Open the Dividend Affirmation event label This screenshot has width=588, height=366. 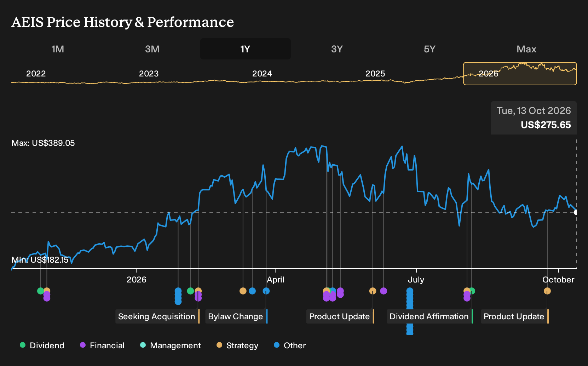tap(430, 316)
